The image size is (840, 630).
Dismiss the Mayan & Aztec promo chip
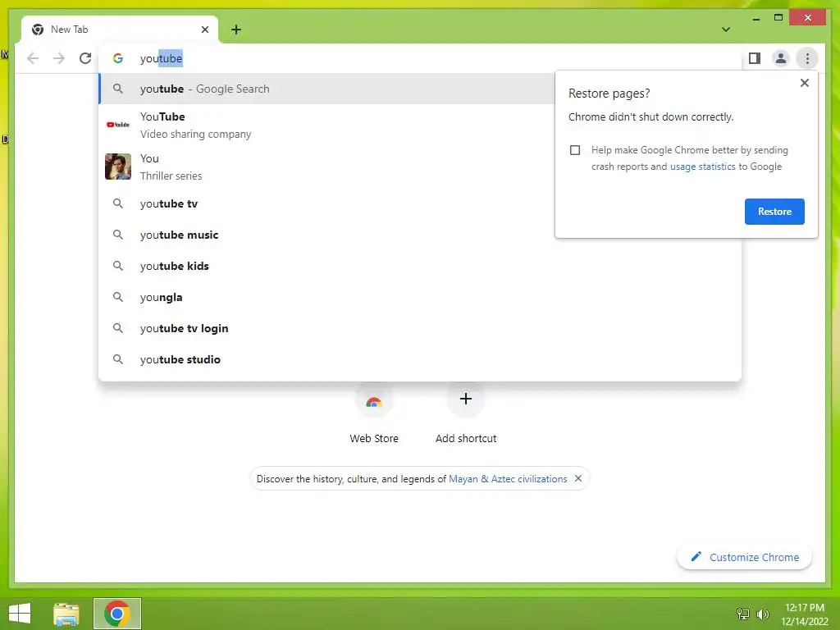(x=578, y=478)
